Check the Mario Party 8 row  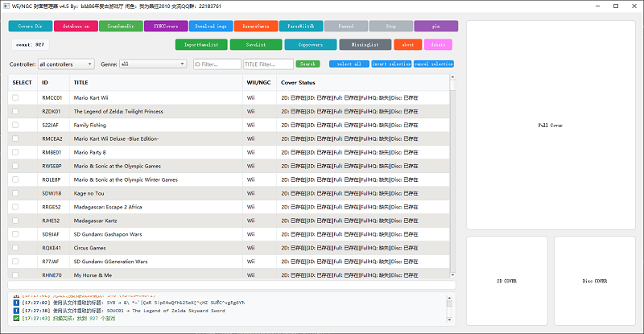click(15, 152)
